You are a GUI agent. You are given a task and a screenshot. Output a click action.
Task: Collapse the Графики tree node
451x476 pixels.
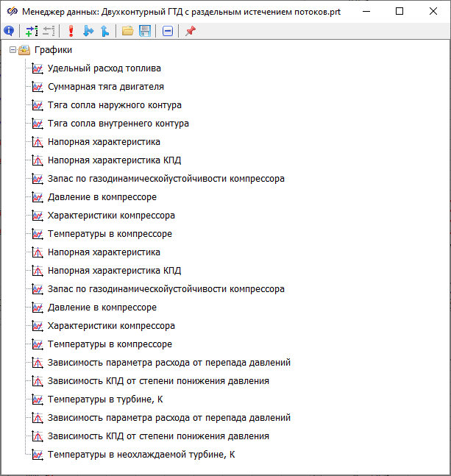13,50
